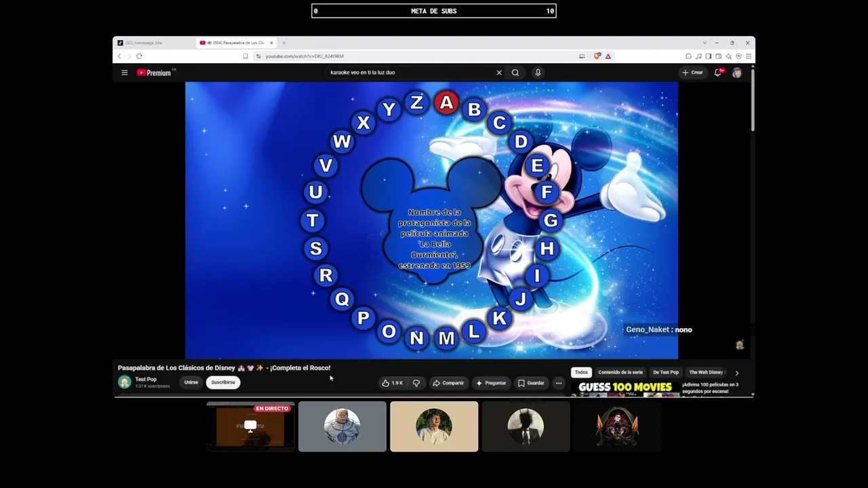Open YouTube notifications bell

pos(718,73)
